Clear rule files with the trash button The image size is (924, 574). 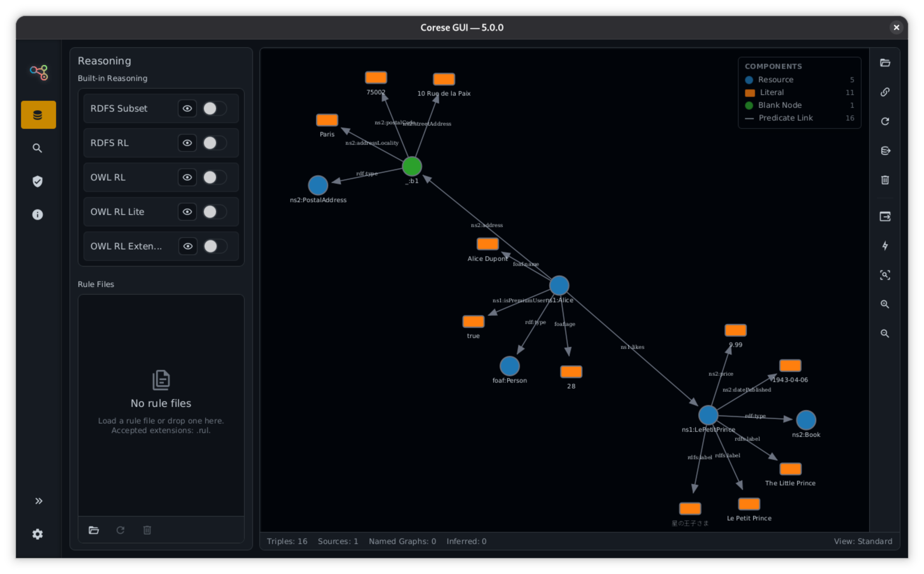(x=147, y=530)
